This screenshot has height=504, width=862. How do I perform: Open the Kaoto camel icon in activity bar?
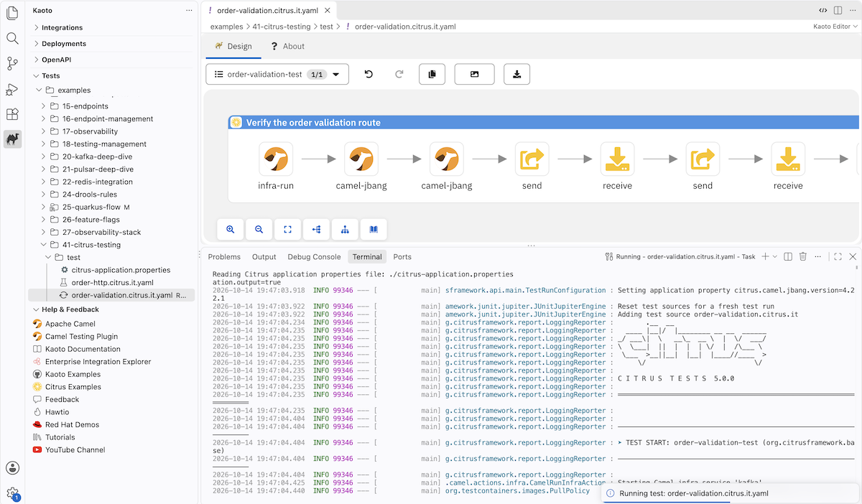(x=12, y=139)
